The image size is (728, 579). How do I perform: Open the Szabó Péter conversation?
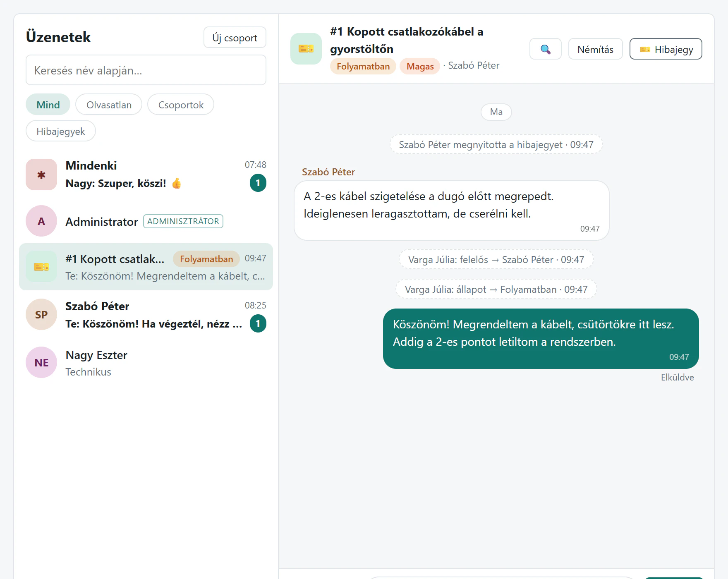(x=146, y=314)
